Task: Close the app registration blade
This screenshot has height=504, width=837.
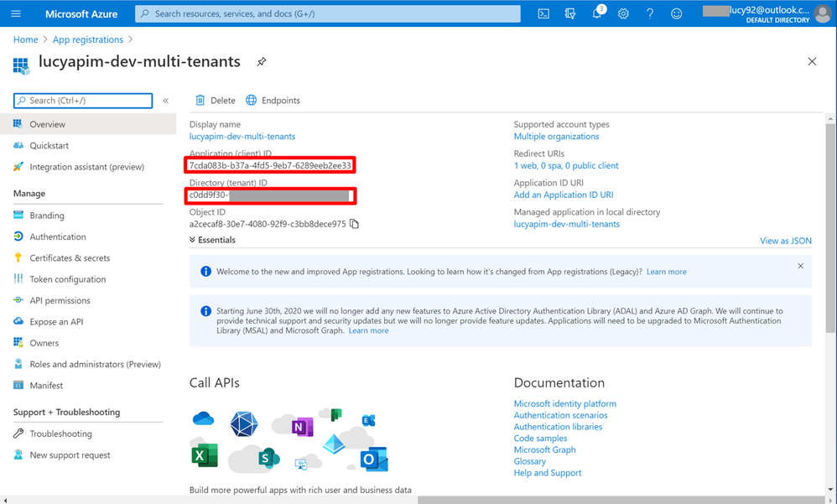Action: 812,61
